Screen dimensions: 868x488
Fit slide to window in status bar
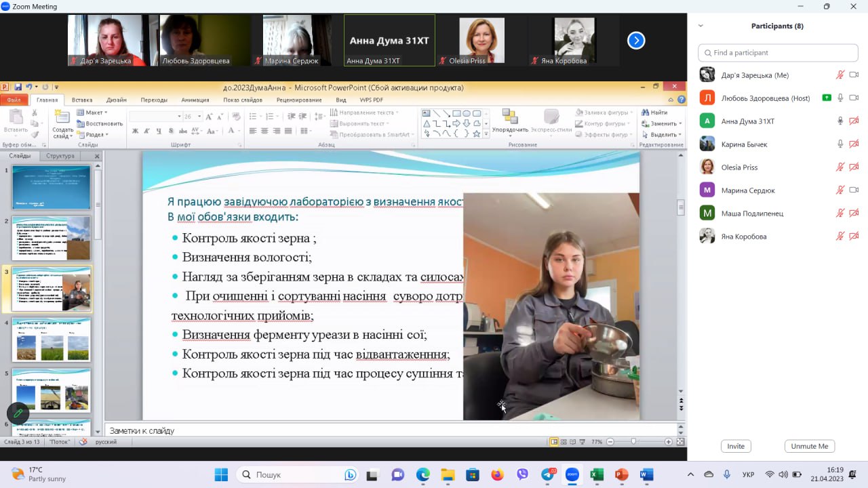click(x=679, y=442)
